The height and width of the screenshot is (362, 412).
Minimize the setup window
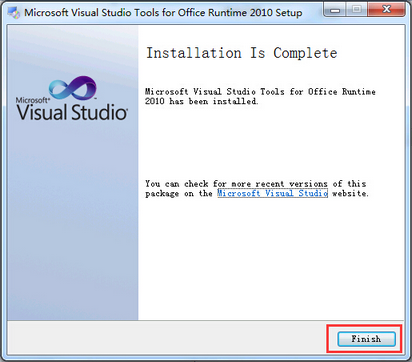(335, 9)
